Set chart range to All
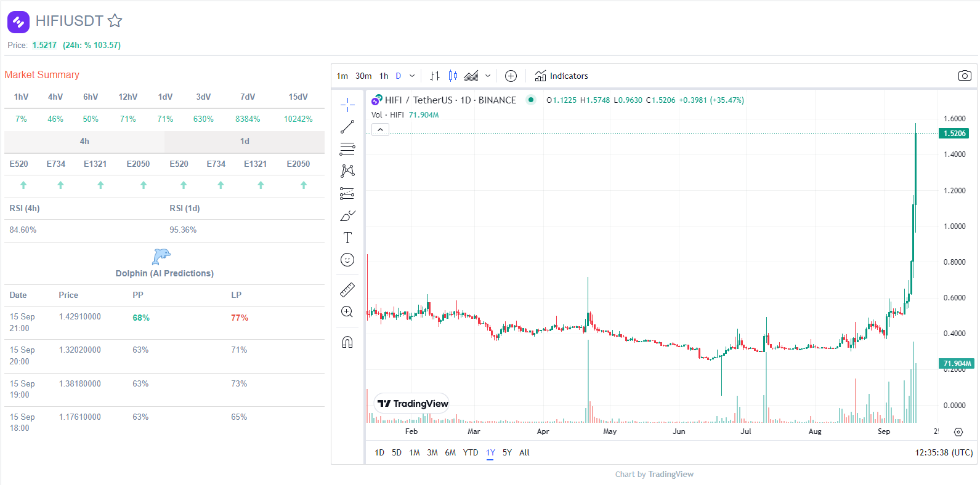The image size is (980, 485). [524, 452]
